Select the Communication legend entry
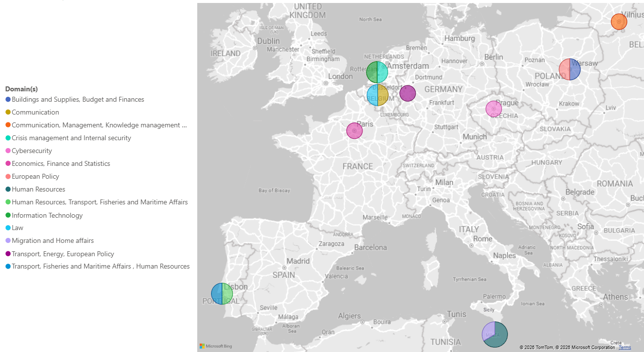The width and height of the screenshot is (644, 352). 32,112
